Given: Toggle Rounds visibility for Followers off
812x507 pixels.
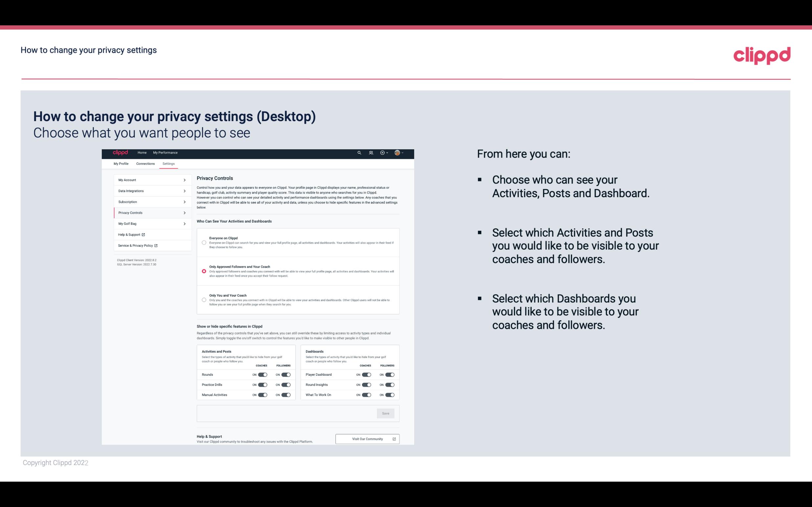Looking at the screenshot, I should [285, 374].
